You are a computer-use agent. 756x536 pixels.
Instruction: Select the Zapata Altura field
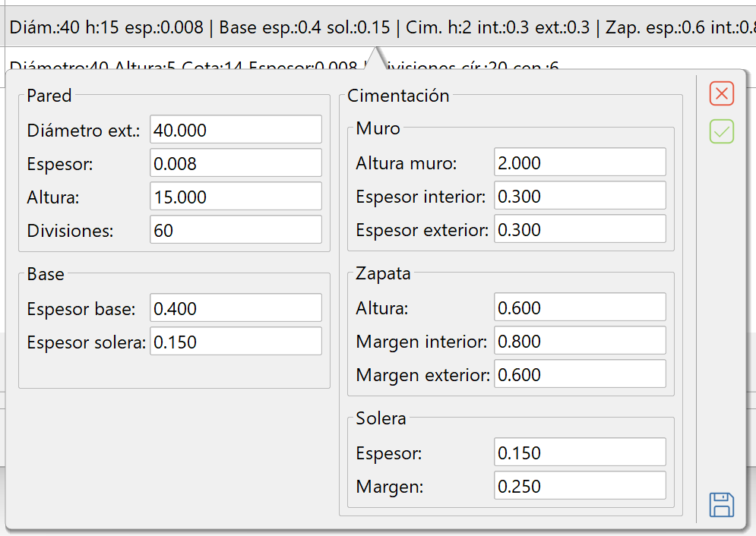[579, 307]
